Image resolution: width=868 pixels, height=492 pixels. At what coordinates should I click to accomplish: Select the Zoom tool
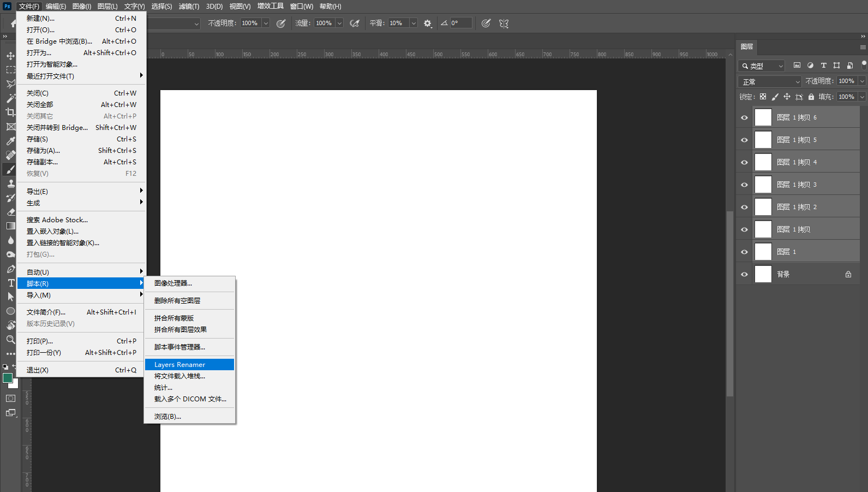10,340
